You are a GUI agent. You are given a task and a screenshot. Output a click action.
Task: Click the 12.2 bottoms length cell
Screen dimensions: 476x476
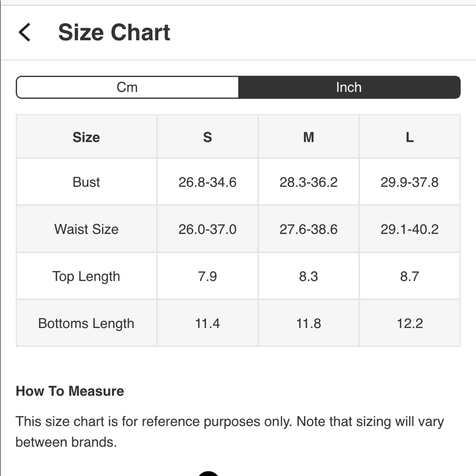click(x=409, y=323)
